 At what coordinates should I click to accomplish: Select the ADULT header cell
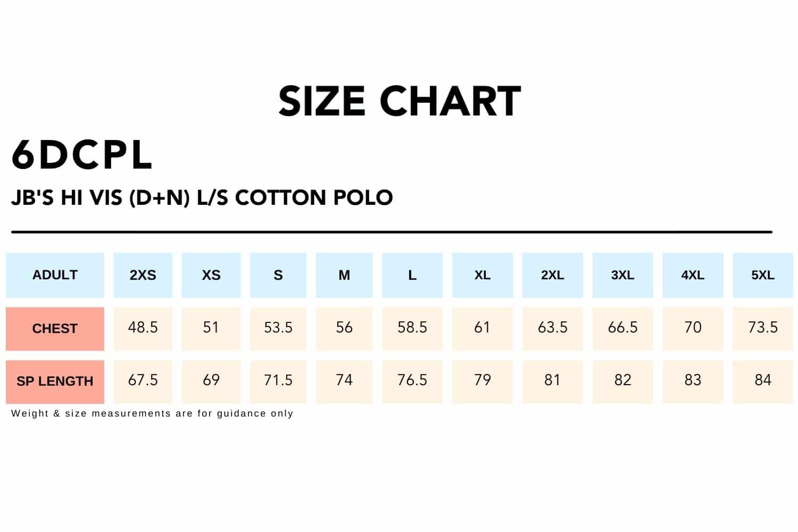[55, 275]
